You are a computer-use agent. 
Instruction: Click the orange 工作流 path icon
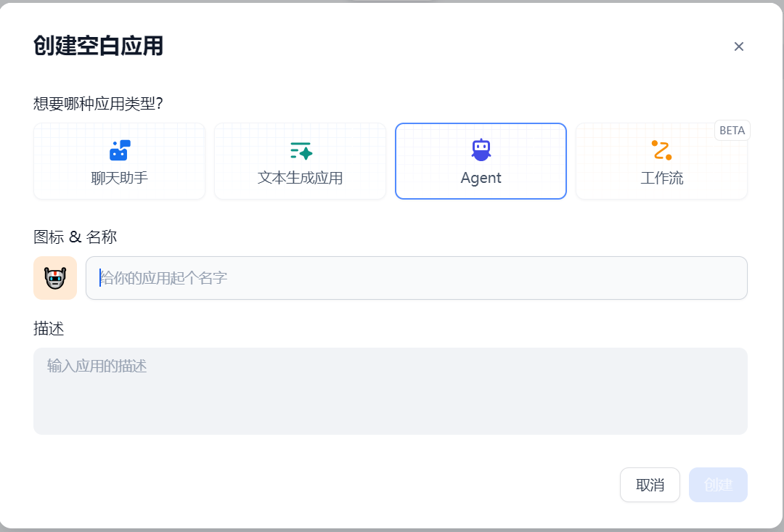pos(661,150)
